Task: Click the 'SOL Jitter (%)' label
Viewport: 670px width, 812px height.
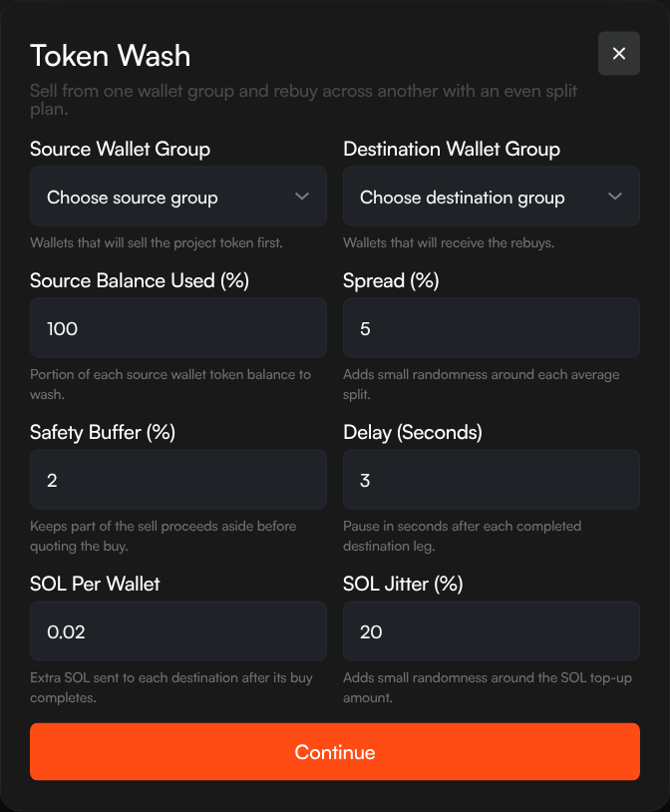Action: (403, 585)
